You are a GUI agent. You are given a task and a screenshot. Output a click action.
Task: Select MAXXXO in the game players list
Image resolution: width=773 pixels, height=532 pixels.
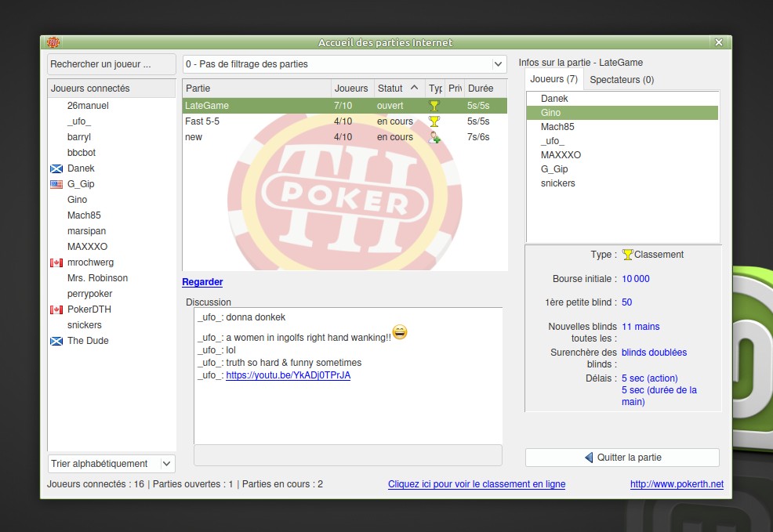click(x=622, y=154)
